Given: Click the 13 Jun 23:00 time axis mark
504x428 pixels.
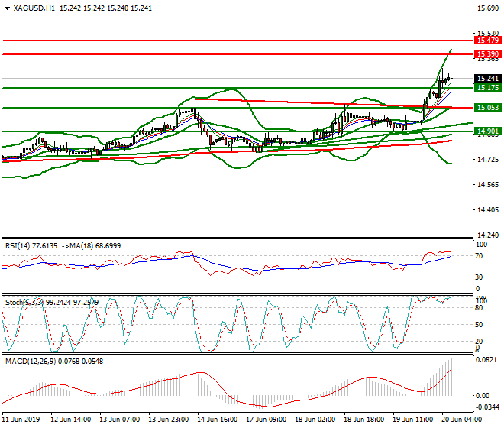Looking at the screenshot, I should [x=169, y=420].
